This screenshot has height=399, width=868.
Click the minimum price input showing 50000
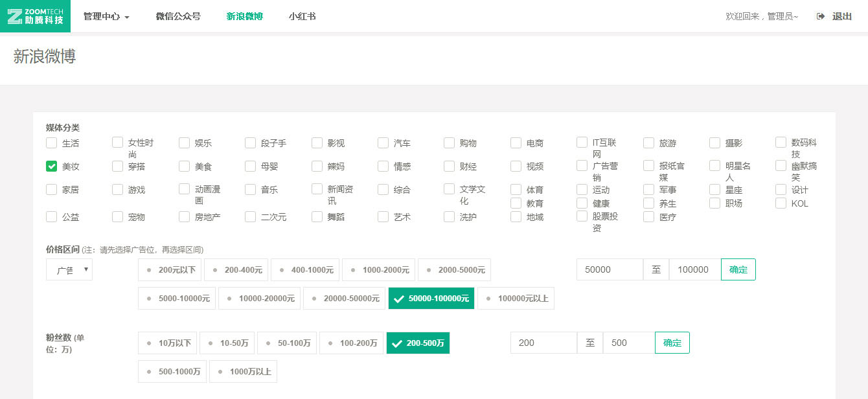pyautogui.click(x=609, y=269)
